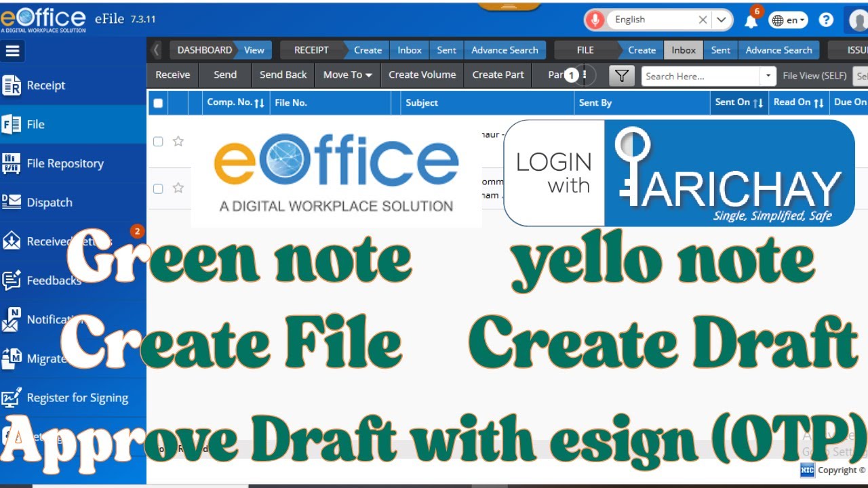868x488 pixels.
Task: Tick the first row checkbox
Action: pos(158,141)
